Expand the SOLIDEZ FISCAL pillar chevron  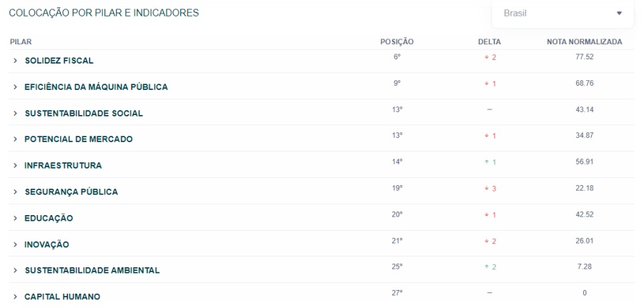pos(15,61)
